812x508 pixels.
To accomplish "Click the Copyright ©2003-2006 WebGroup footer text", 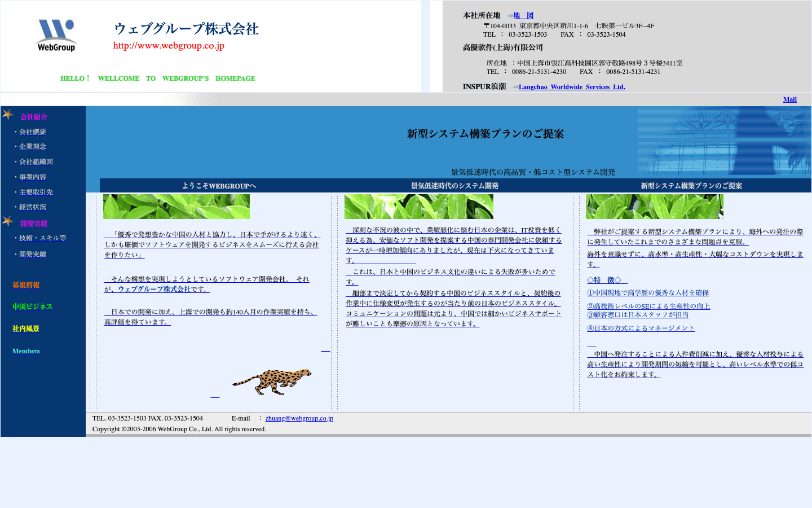I will (x=179, y=429).
